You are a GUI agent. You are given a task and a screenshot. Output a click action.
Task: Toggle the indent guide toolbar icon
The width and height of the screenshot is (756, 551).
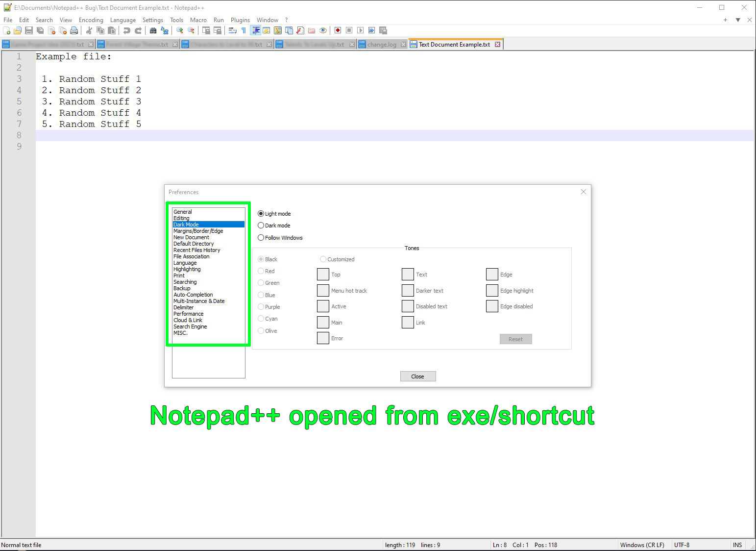tap(255, 30)
